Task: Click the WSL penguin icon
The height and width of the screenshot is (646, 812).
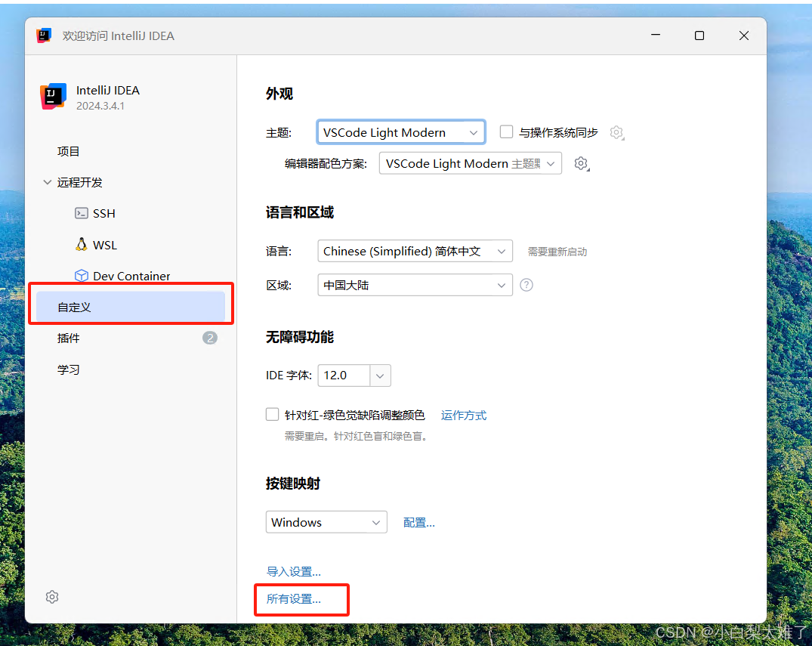Action: pos(82,245)
